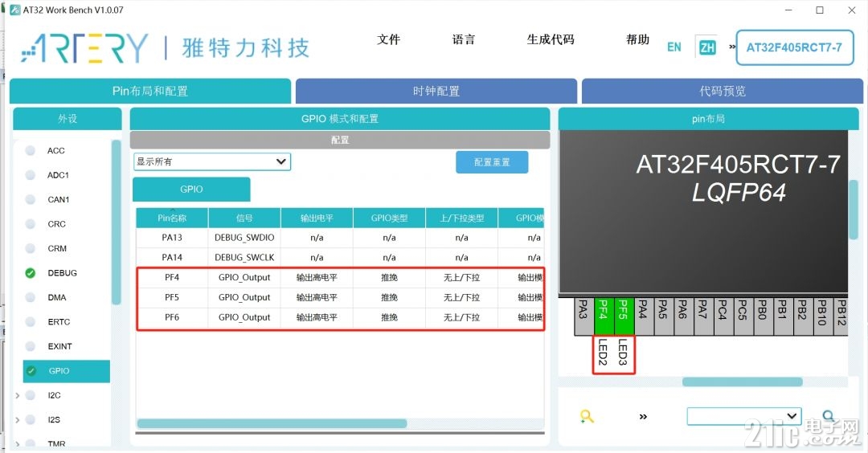Click the double-arrow before AT32F405RCT7-7 button
This screenshot has height=453, width=868.
[x=732, y=47]
